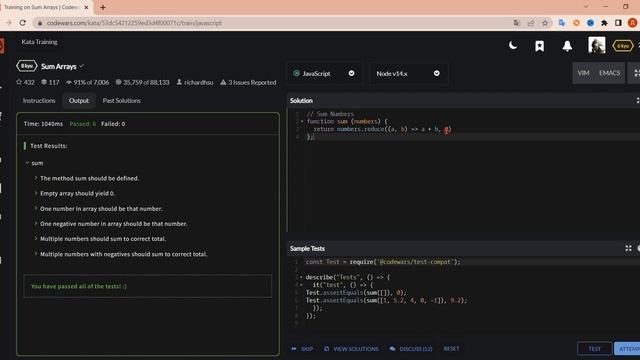
Task: Select the Training on Sum Arrays browser tab
Action: (41, 7)
